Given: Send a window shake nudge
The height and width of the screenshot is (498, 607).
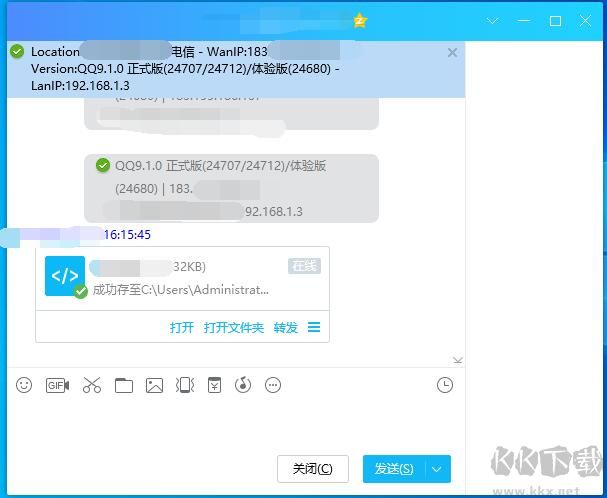Looking at the screenshot, I should [x=185, y=385].
